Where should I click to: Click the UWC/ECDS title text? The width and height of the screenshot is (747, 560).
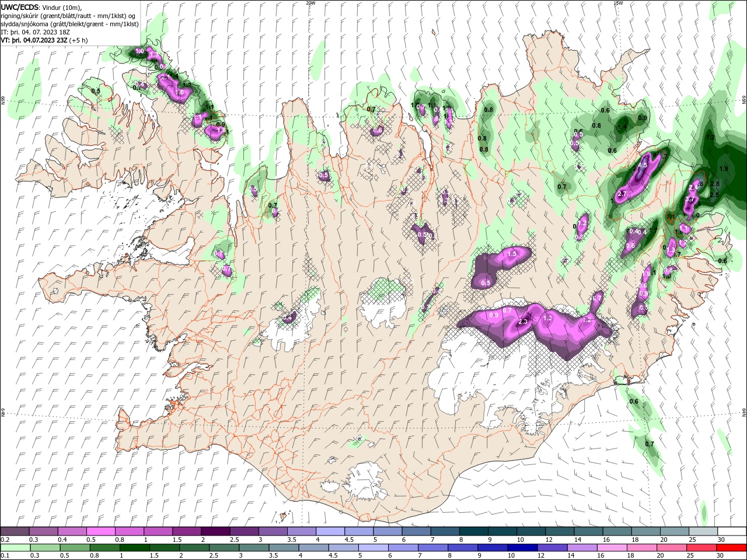coord(20,6)
